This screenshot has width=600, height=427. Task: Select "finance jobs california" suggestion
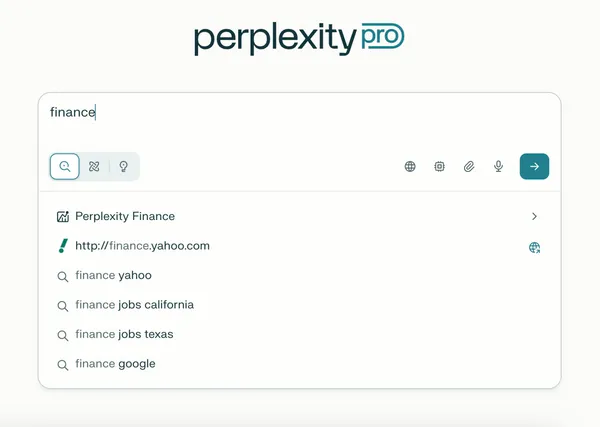coord(134,305)
